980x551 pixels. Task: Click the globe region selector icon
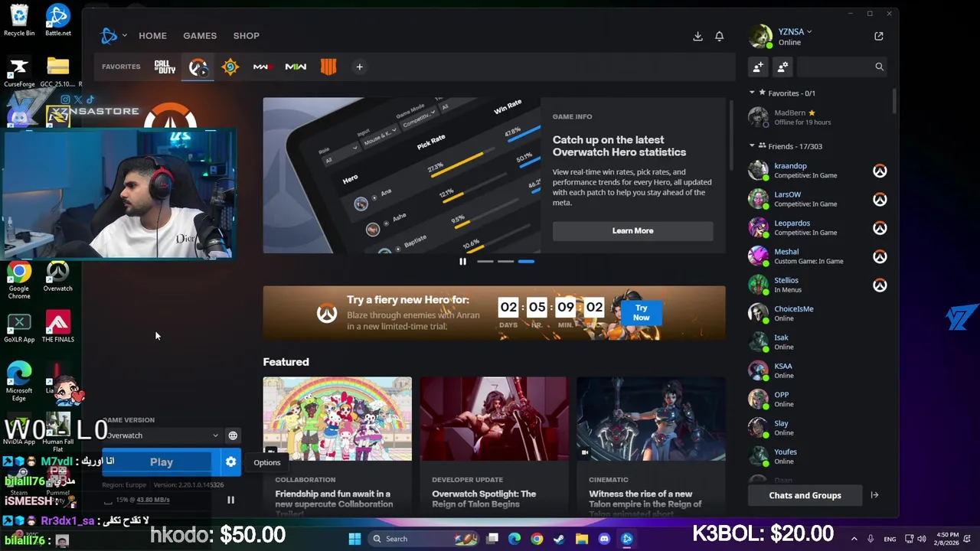pos(233,435)
